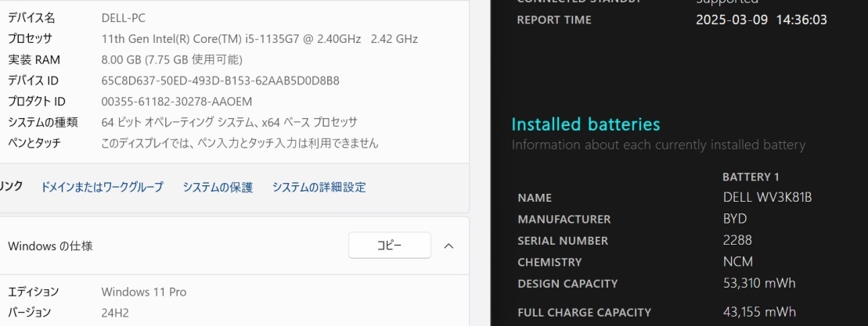Click the 24H2 version value
The image size is (868, 326).
pyautogui.click(x=115, y=313)
